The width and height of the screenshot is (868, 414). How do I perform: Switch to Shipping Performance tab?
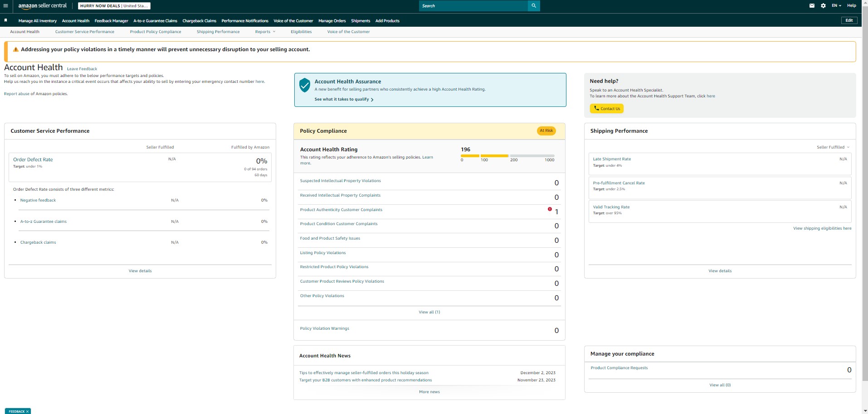[218, 32]
